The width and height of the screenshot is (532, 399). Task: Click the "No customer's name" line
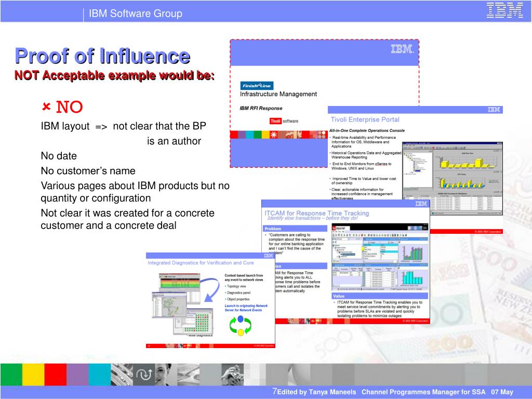click(88, 170)
